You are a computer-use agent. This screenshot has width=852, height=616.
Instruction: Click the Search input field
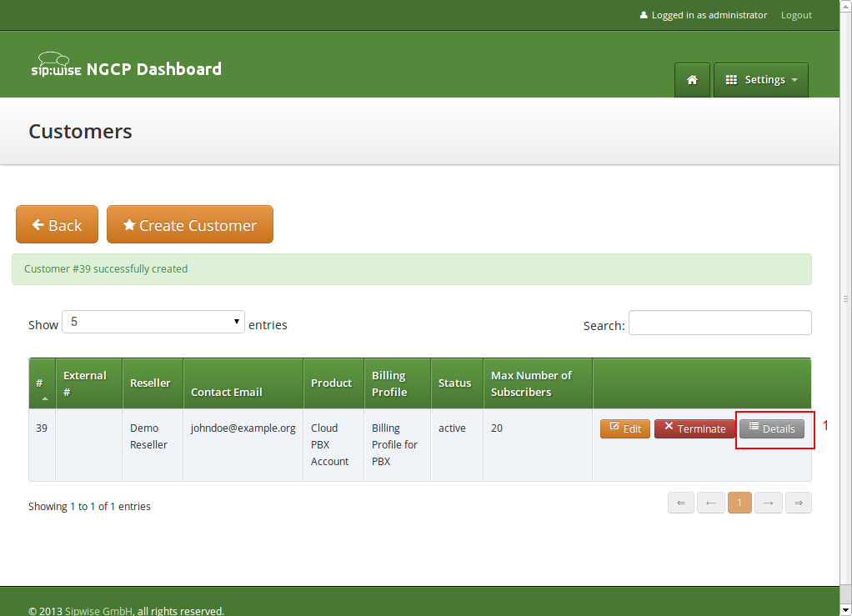click(x=719, y=323)
